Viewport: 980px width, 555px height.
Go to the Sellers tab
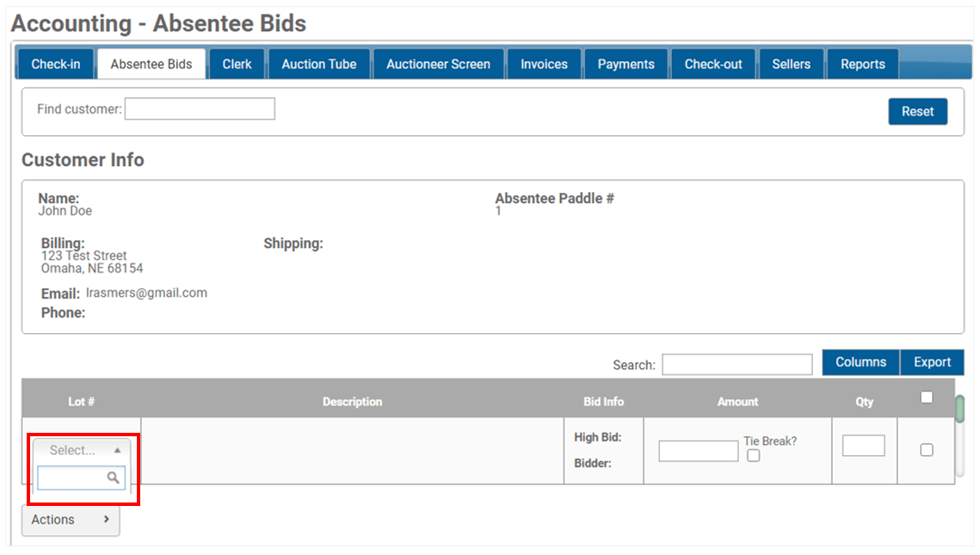pyautogui.click(x=791, y=63)
